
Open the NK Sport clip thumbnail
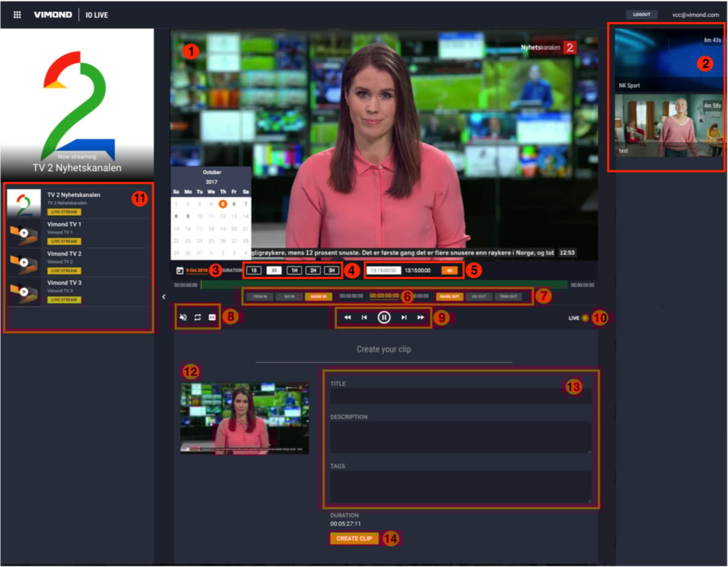668,60
